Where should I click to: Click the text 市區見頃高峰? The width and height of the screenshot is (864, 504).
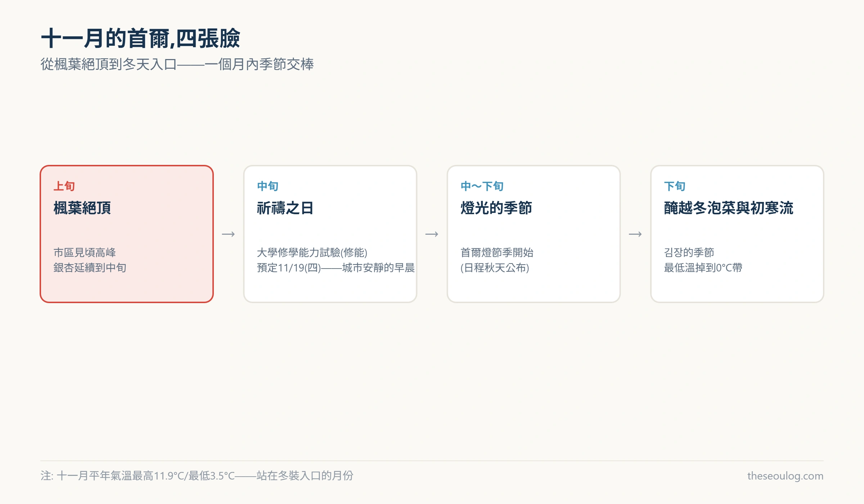click(x=85, y=252)
